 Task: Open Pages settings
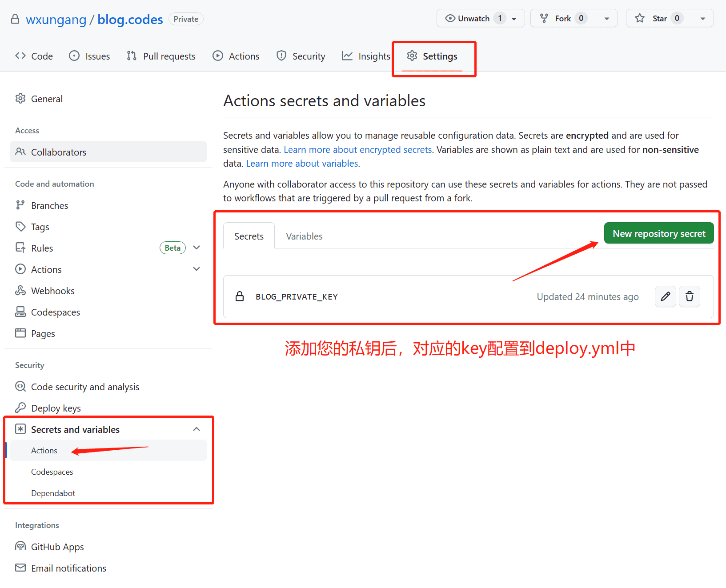tap(108, 333)
